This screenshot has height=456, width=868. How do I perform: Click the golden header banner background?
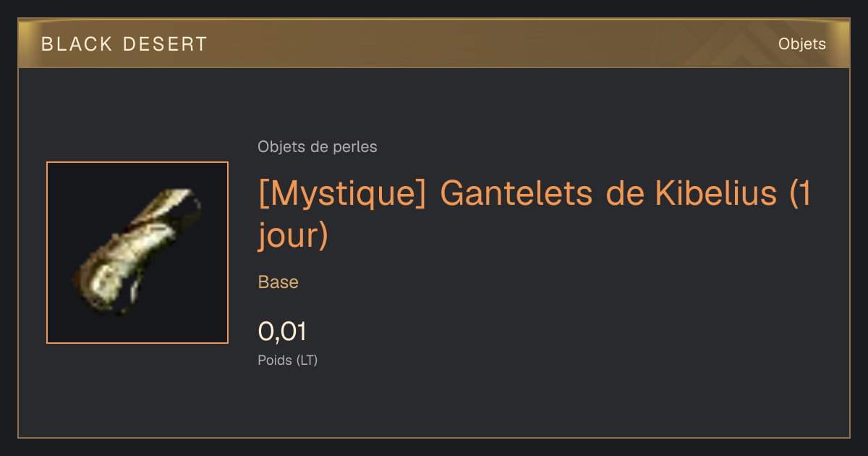pyautogui.click(x=434, y=44)
